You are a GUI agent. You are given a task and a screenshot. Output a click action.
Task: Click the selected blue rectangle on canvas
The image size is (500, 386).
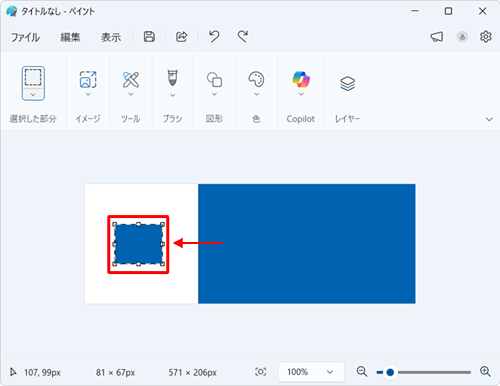point(138,244)
